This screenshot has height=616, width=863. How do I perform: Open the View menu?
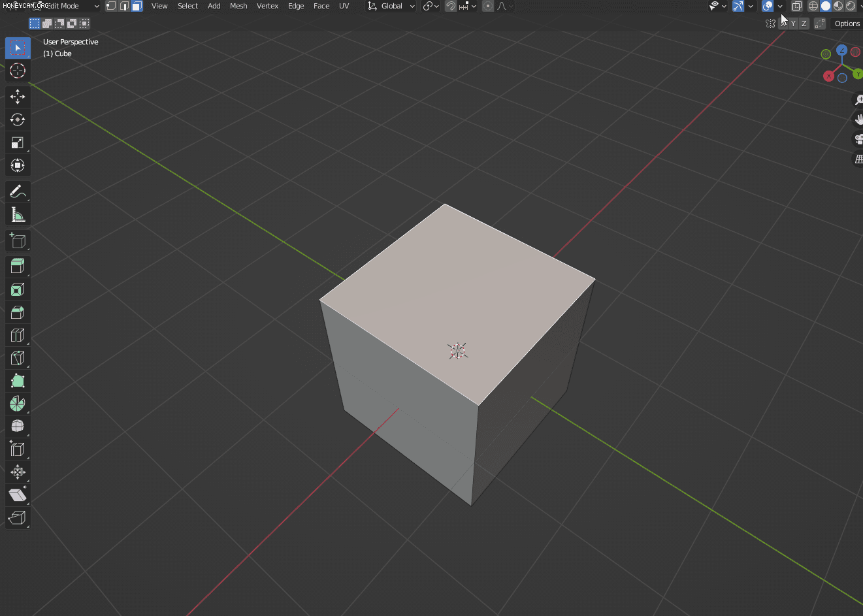pyautogui.click(x=159, y=6)
